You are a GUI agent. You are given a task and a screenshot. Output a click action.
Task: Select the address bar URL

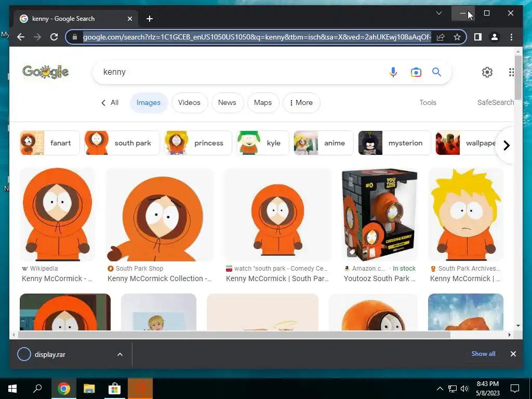(257, 37)
